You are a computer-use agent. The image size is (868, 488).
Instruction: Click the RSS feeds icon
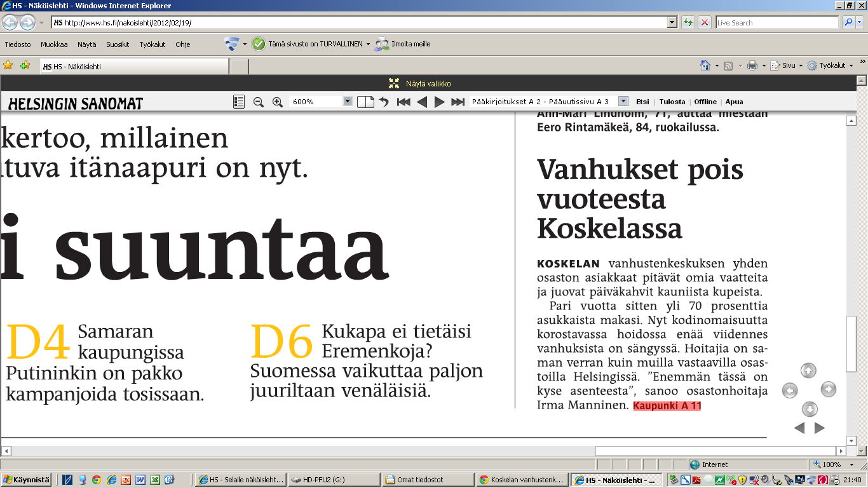pos(729,65)
